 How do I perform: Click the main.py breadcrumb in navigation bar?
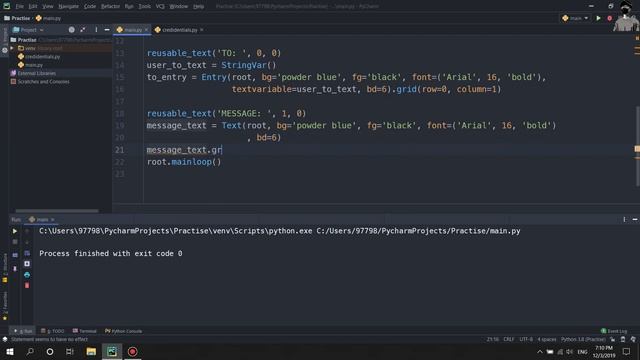(48, 18)
